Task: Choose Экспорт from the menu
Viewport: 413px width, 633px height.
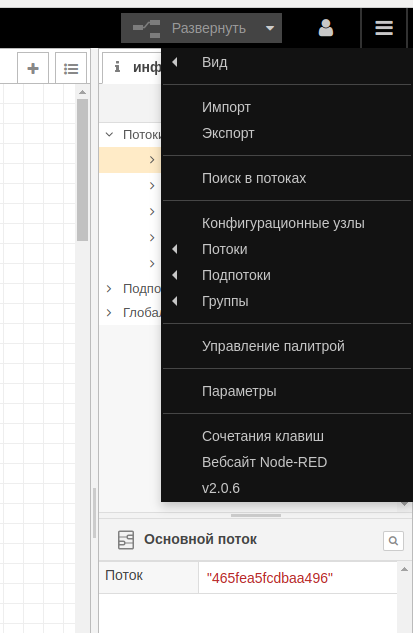Action: click(x=287, y=133)
